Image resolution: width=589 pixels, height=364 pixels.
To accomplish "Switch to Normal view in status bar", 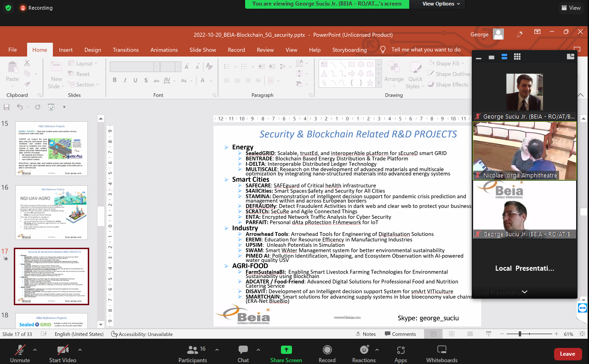I will (x=433, y=334).
